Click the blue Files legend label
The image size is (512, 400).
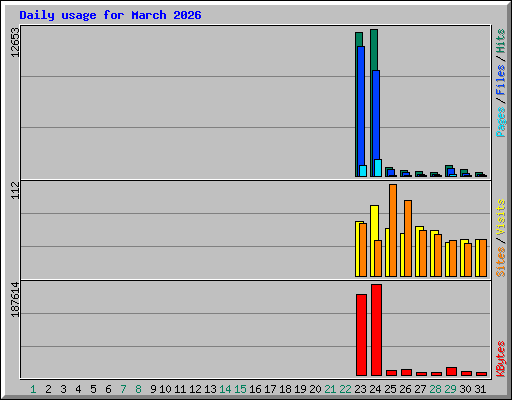501,80
